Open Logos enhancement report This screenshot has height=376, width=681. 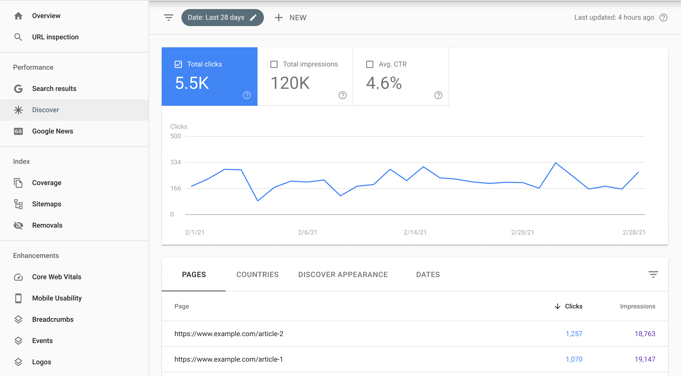74,362
